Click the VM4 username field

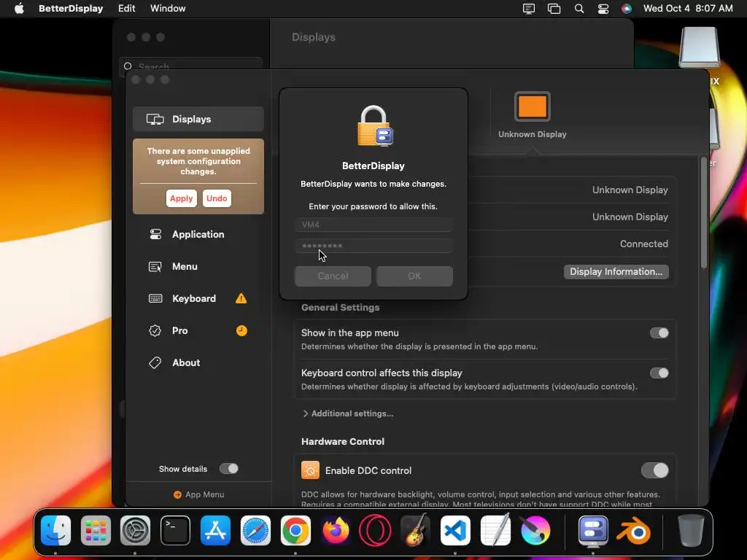(x=373, y=225)
